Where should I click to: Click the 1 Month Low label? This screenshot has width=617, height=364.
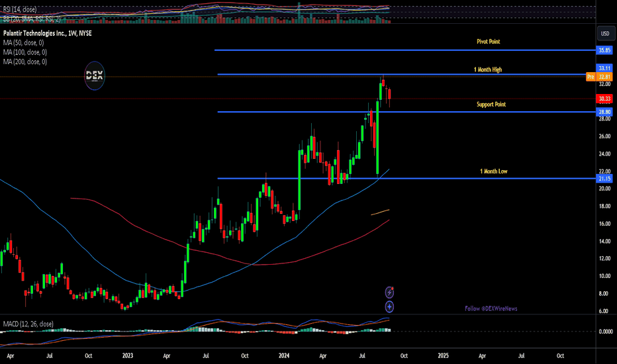(x=493, y=171)
